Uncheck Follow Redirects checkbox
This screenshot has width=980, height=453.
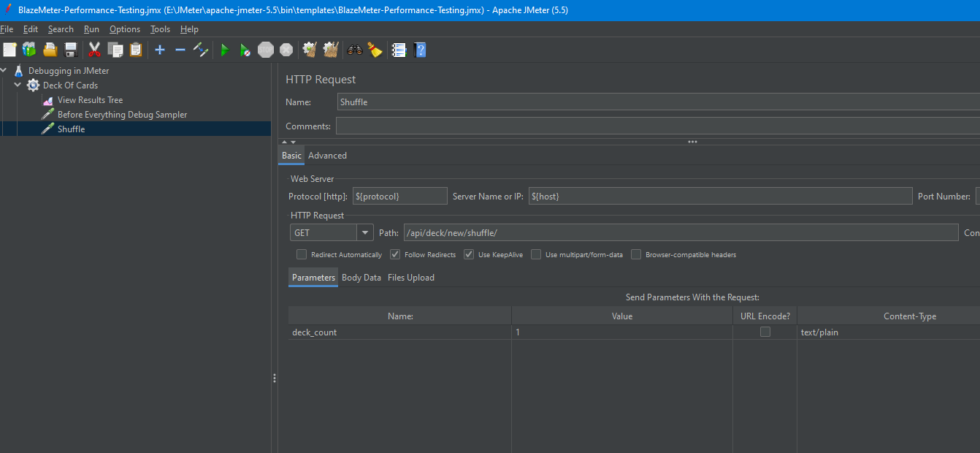(395, 254)
